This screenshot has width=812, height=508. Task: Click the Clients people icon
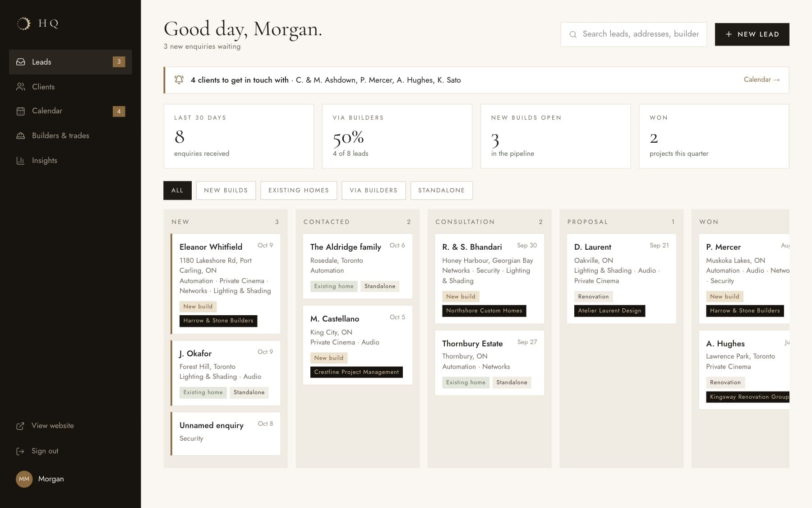21,87
